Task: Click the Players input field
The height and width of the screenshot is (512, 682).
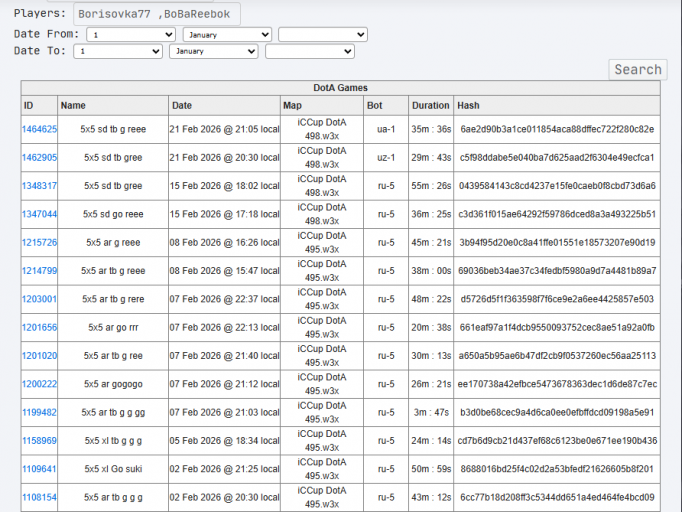Action: (157, 14)
